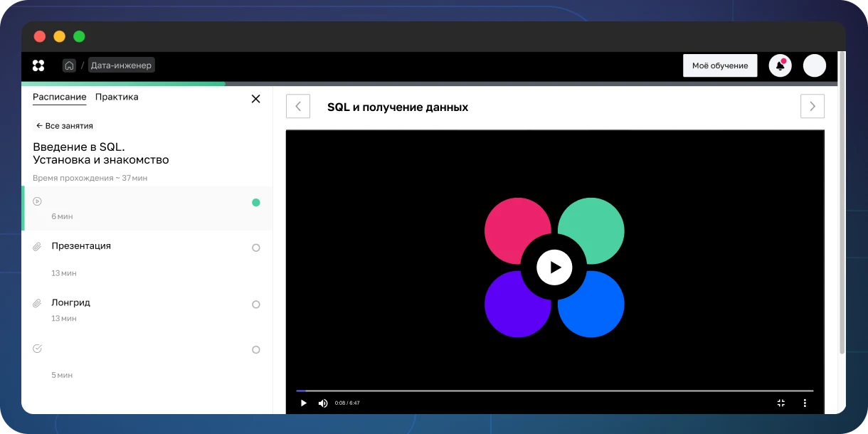Toggle completion circle for the 5 мин item
Screen dimensions: 868x434
point(256,350)
